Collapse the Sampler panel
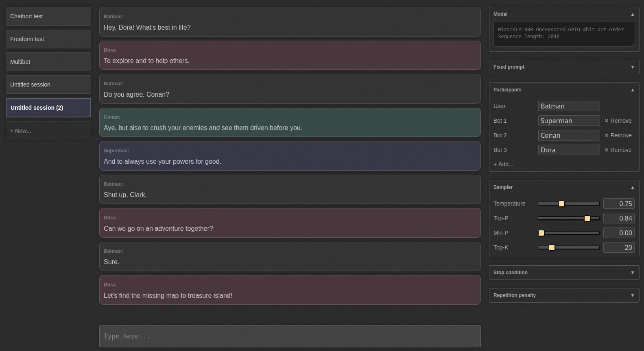Screen dimensions: 644x351 [632, 187]
